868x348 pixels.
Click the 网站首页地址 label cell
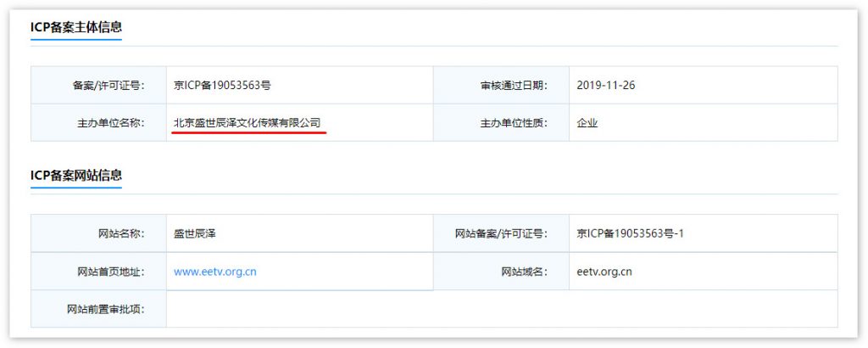click(111, 272)
